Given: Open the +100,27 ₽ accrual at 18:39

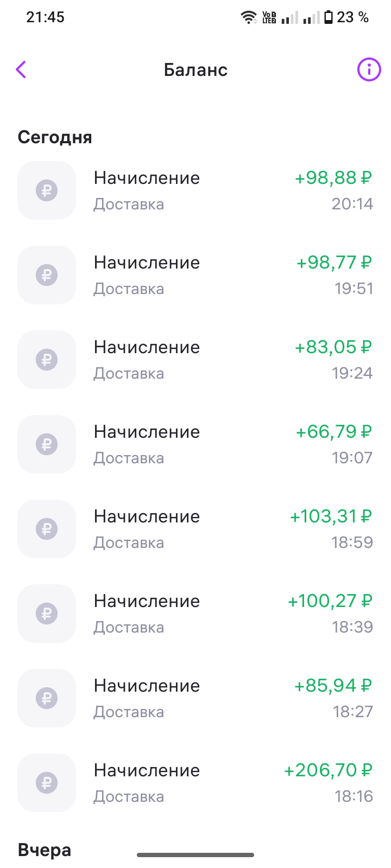Looking at the screenshot, I should coord(195,614).
